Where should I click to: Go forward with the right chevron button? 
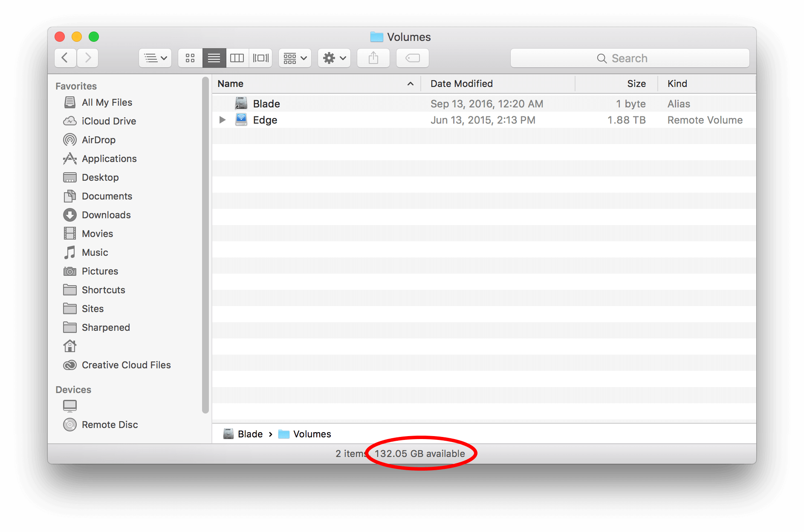tap(88, 58)
